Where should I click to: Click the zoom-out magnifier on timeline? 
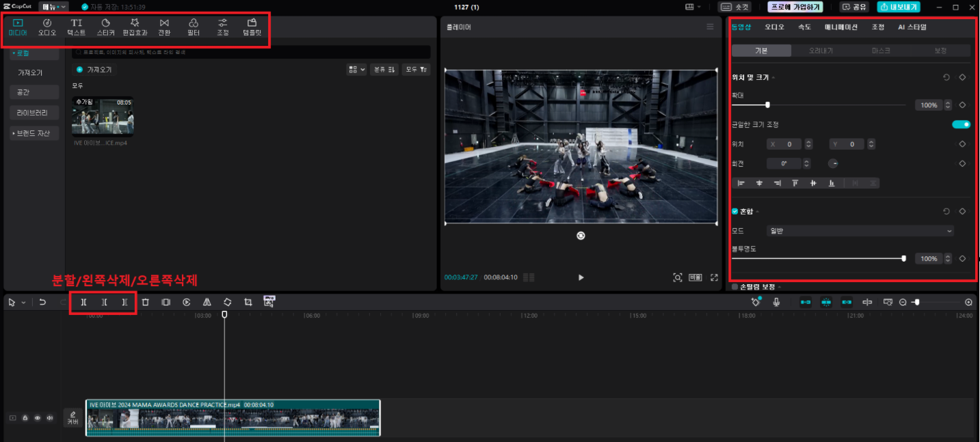pyautogui.click(x=903, y=302)
